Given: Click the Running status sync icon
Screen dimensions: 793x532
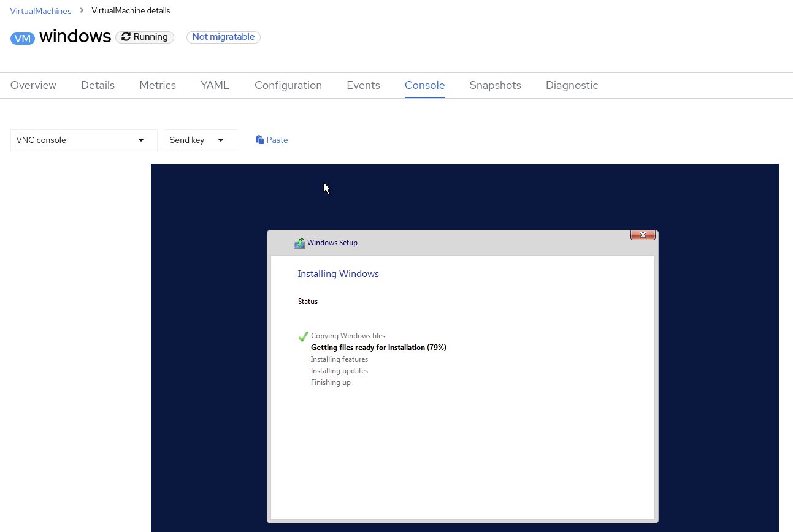Looking at the screenshot, I should click(x=126, y=37).
